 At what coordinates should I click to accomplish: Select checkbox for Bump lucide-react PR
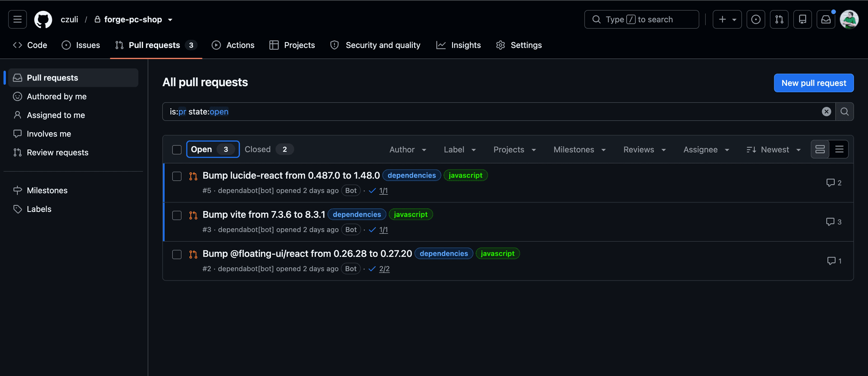177,176
